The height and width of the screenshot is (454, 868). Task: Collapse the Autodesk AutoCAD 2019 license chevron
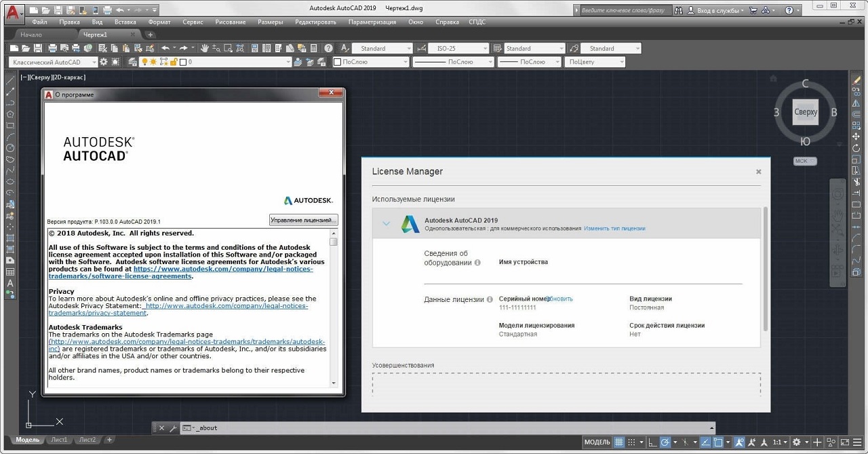click(386, 223)
